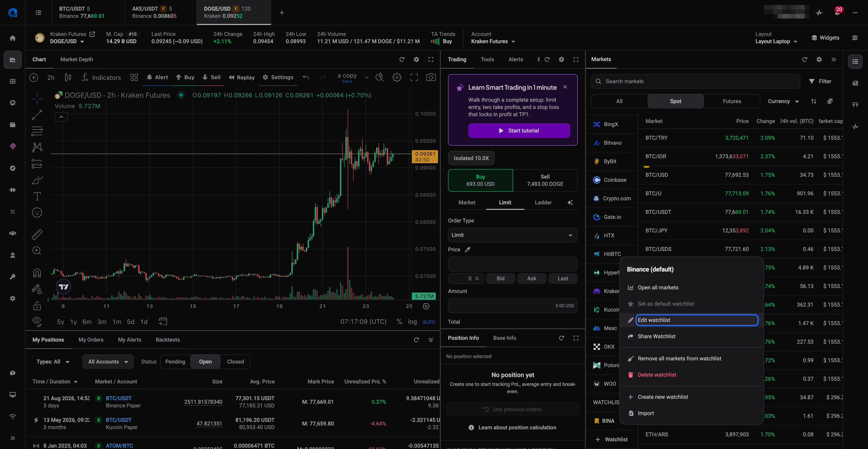Open the Fibonacci retracement tools
Image resolution: width=868 pixels, height=449 pixels.
(x=37, y=131)
